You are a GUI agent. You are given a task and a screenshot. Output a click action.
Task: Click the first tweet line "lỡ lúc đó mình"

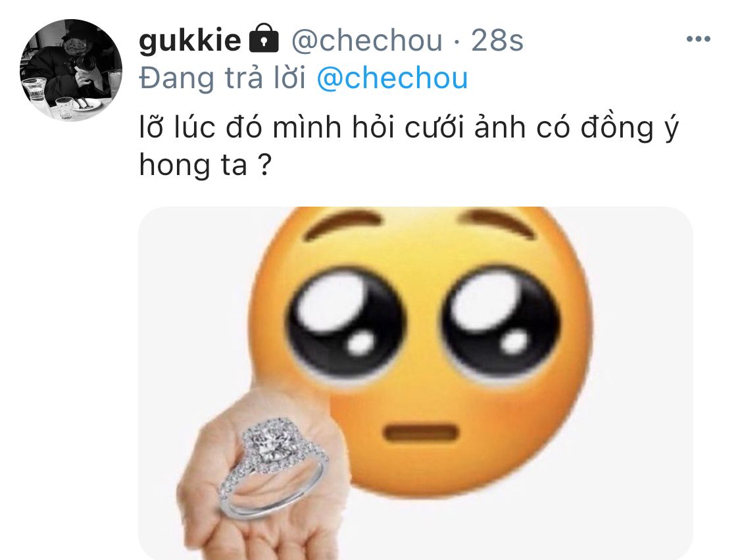click(x=239, y=127)
